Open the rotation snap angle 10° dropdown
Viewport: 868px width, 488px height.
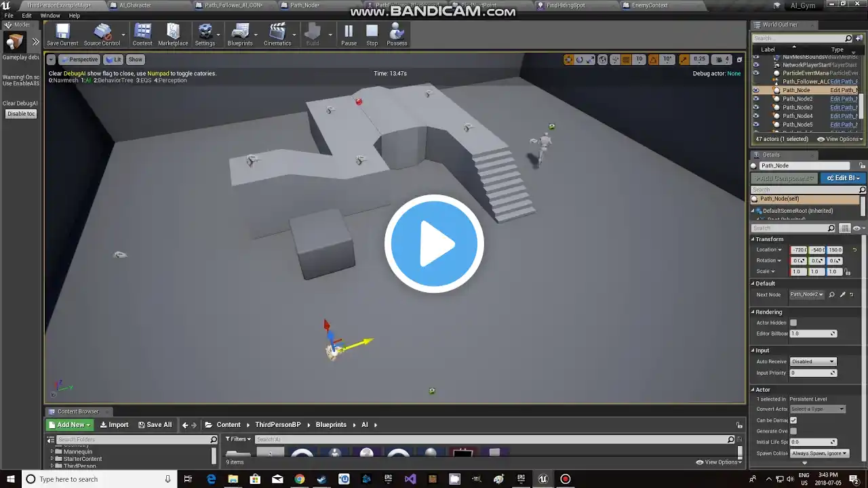tap(667, 60)
